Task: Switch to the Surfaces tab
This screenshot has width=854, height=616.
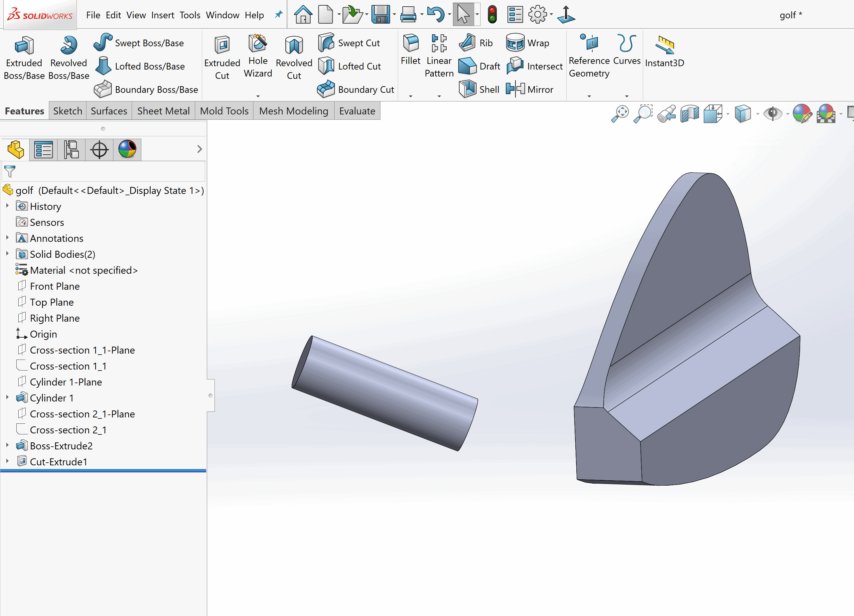Action: (109, 111)
